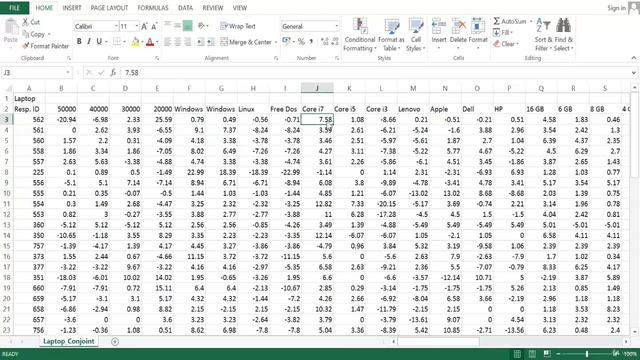640x360 pixels.
Task: Align text to the left
Action: (168, 42)
